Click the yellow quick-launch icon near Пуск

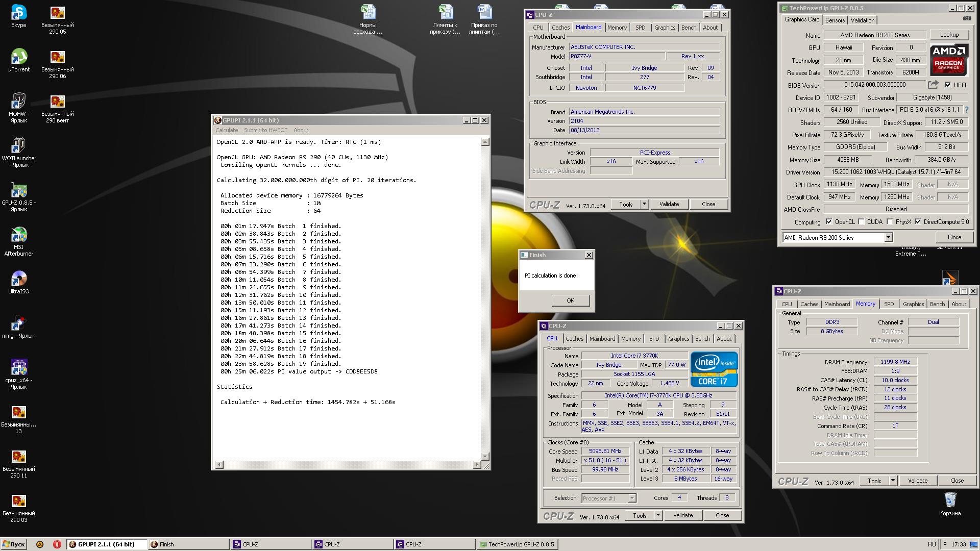[x=40, y=544]
